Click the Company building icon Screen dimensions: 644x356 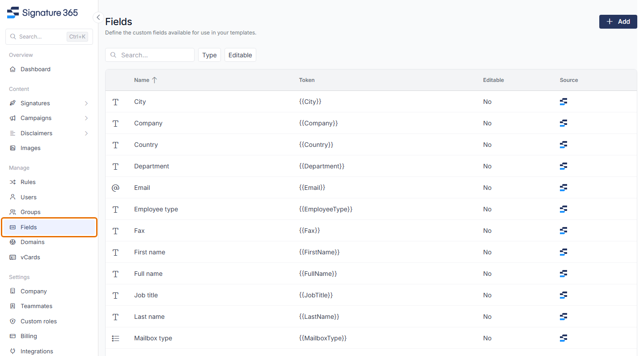[x=13, y=292]
